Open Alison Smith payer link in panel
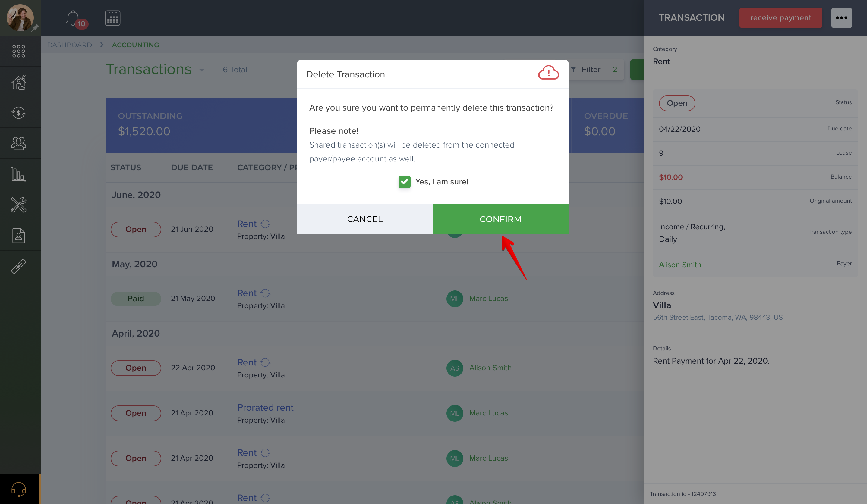Image resolution: width=867 pixels, height=504 pixels. 680,265
